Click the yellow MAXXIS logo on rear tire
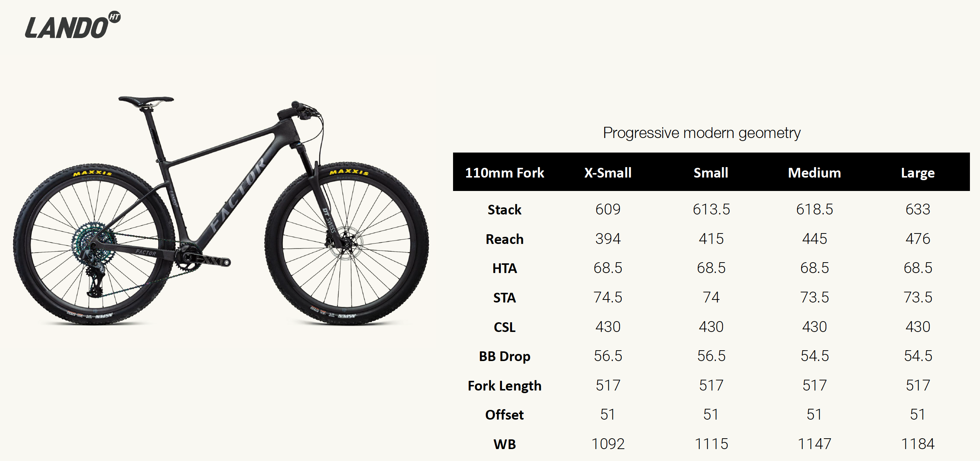Image resolution: width=980 pixels, height=461 pixels. 93,173
